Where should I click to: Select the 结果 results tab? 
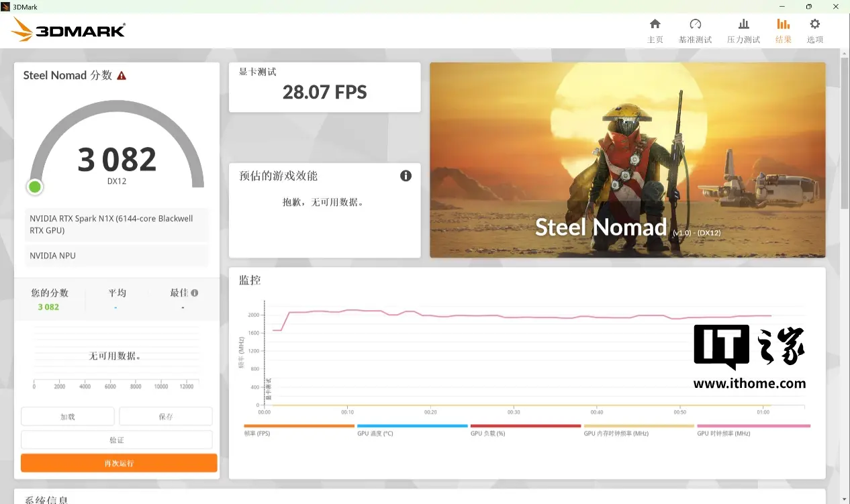coord(784,31)
